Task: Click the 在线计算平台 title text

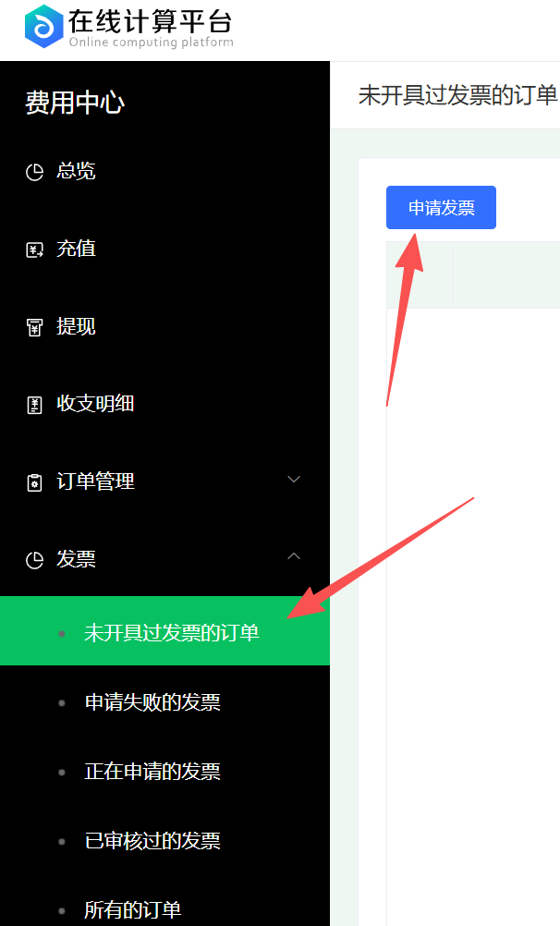Action: (x=150, y=20)
